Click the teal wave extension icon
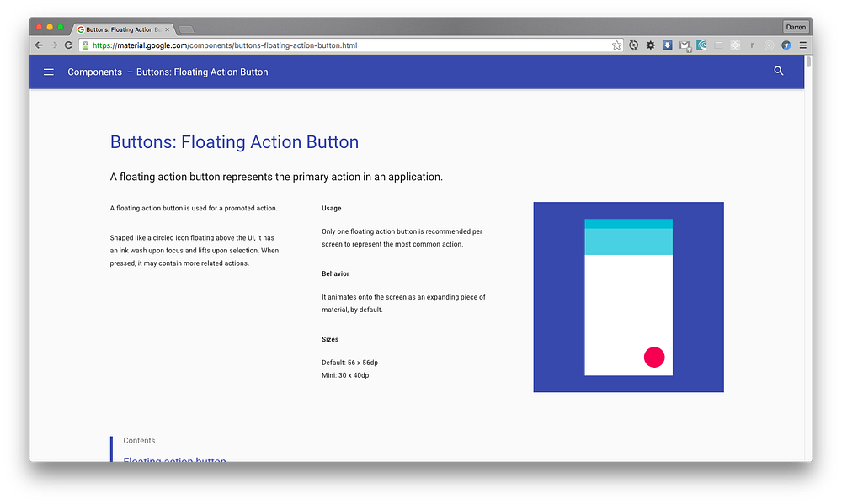This screenshot has width=842, height=504. [x=701, y=45]
